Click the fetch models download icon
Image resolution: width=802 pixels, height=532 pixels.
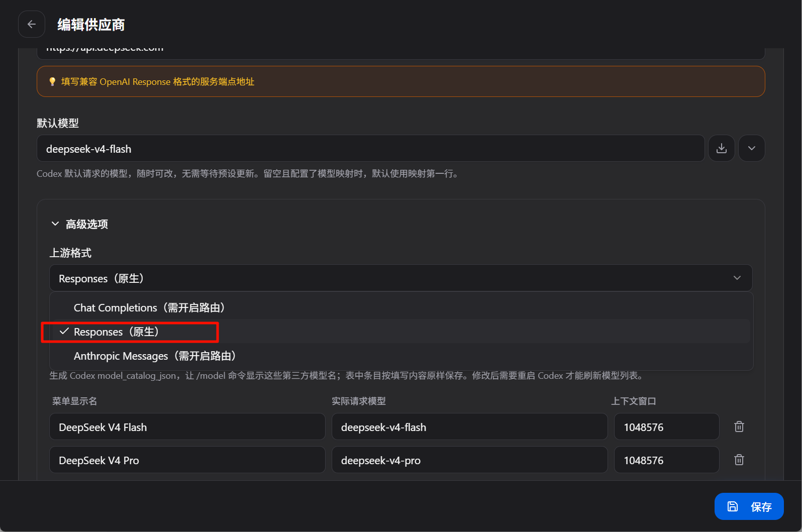[x=722, y=148]
